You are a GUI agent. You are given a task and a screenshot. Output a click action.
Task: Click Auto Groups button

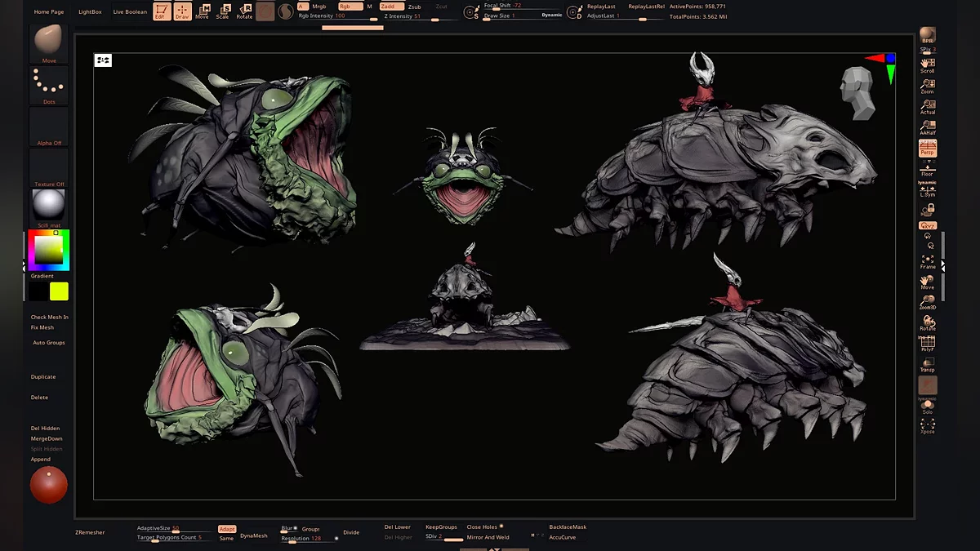pyautogui.click(x=49, y=343)
